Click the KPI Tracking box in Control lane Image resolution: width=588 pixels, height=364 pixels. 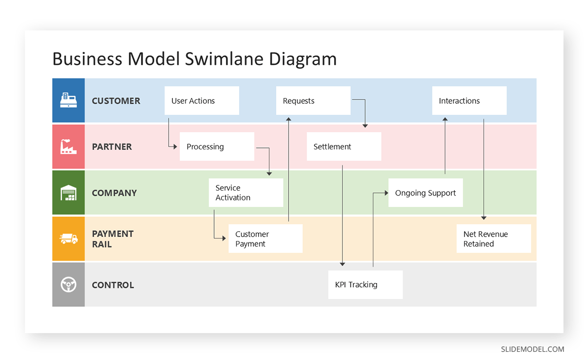click(x=366, y=285)
